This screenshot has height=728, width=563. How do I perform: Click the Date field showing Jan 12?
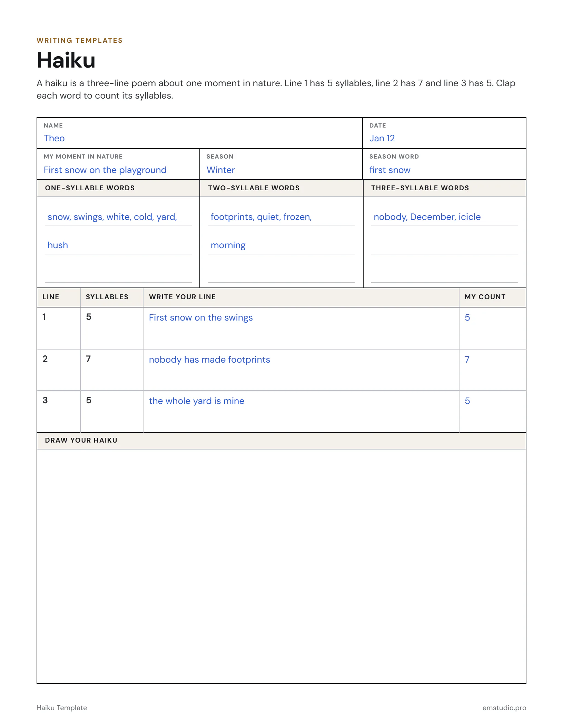click(444, 133)
